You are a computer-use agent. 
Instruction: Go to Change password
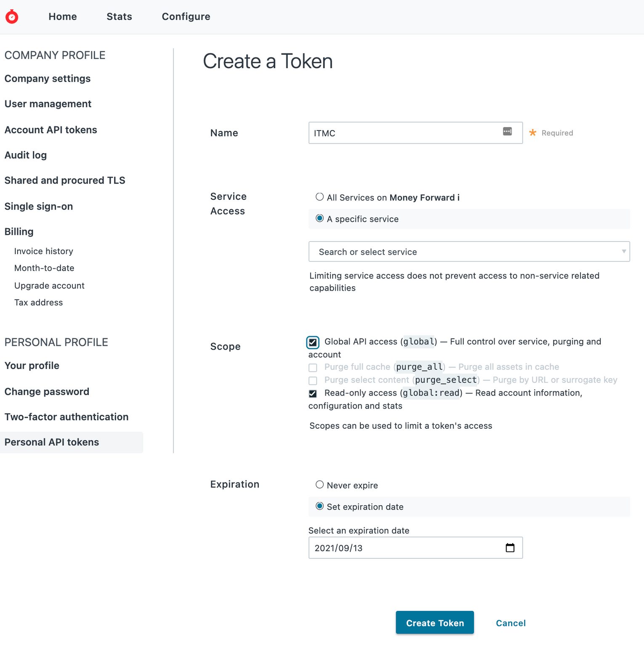tap(47, 392)
